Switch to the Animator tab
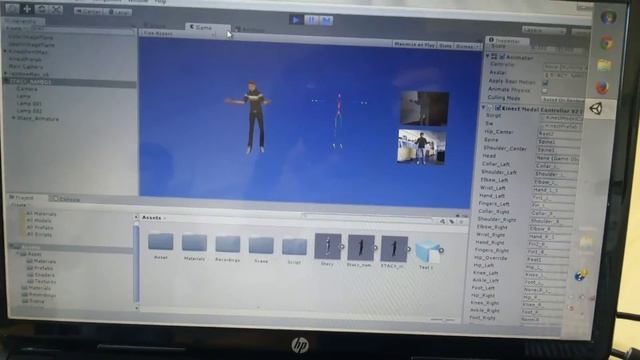640x360 pixels. tap(250, 29)
